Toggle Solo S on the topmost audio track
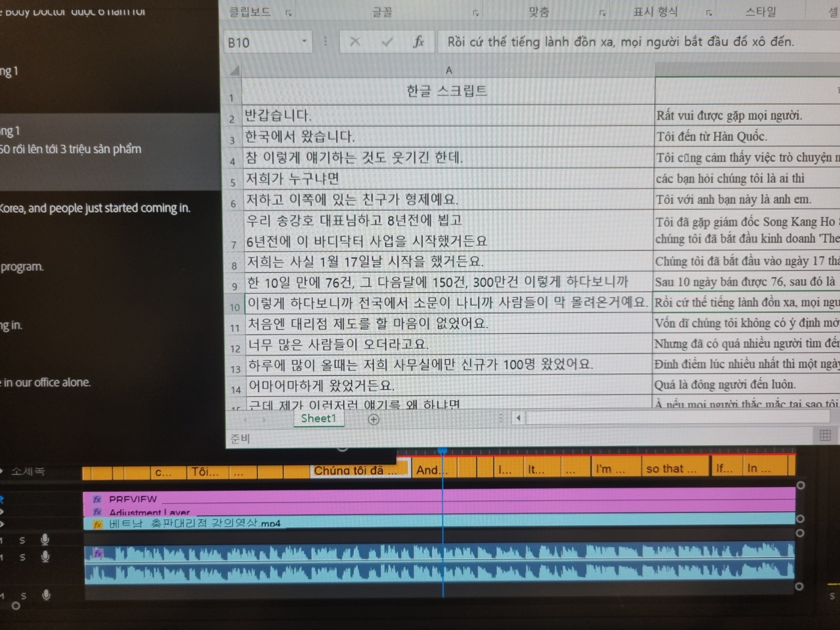840x630 pixels. tap(22, 540)
